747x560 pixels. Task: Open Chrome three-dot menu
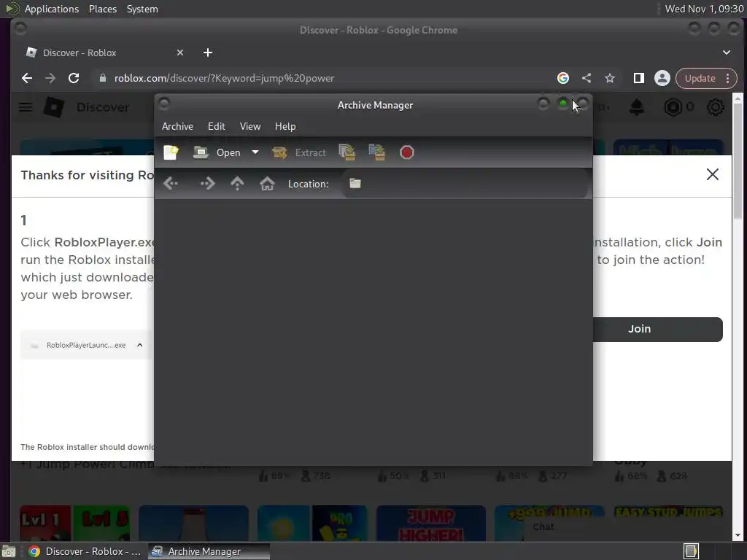point(727,78)
